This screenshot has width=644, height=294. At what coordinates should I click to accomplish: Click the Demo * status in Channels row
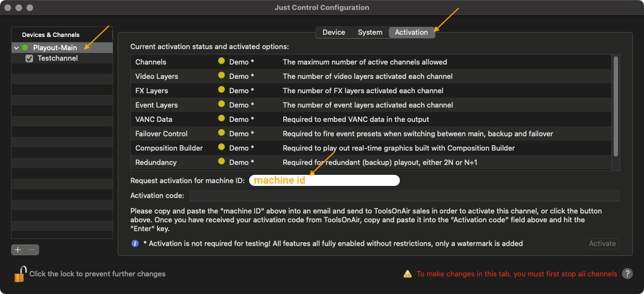[241, 62]
